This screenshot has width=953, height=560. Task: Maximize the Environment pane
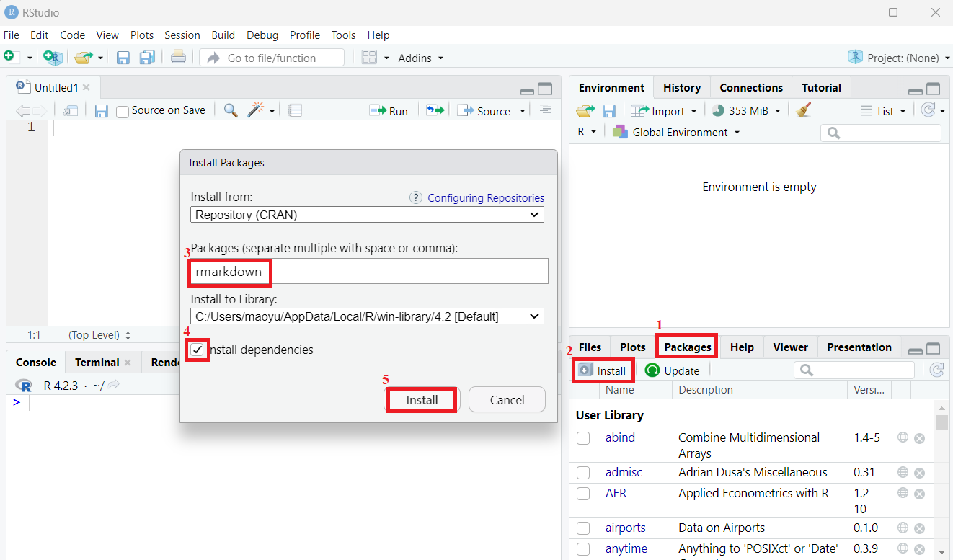[x=934, y=89]
